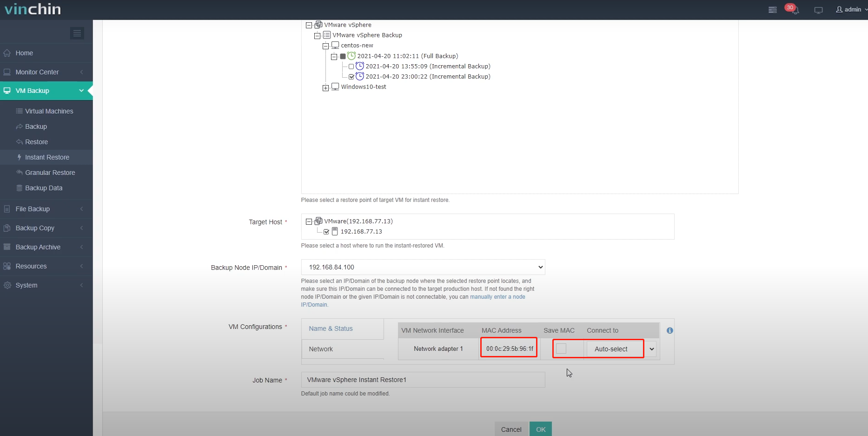Click the monitor screen icon in header

pyautogui.click(x=819, y=10)
